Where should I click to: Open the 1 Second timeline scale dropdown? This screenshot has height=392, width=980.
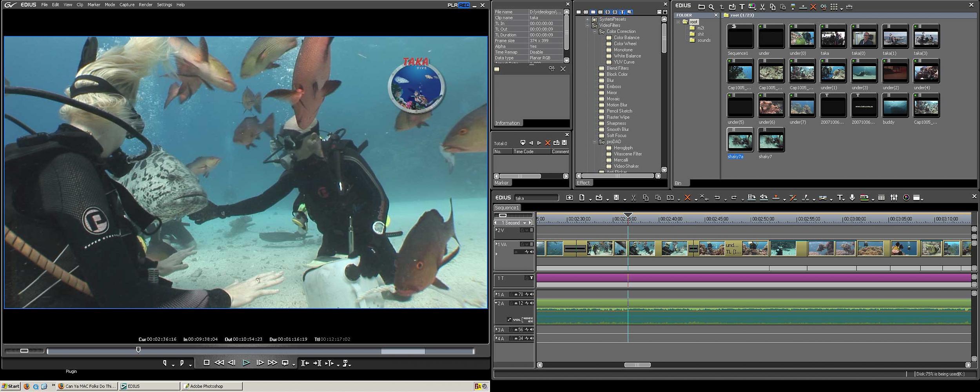pos(524,223)
